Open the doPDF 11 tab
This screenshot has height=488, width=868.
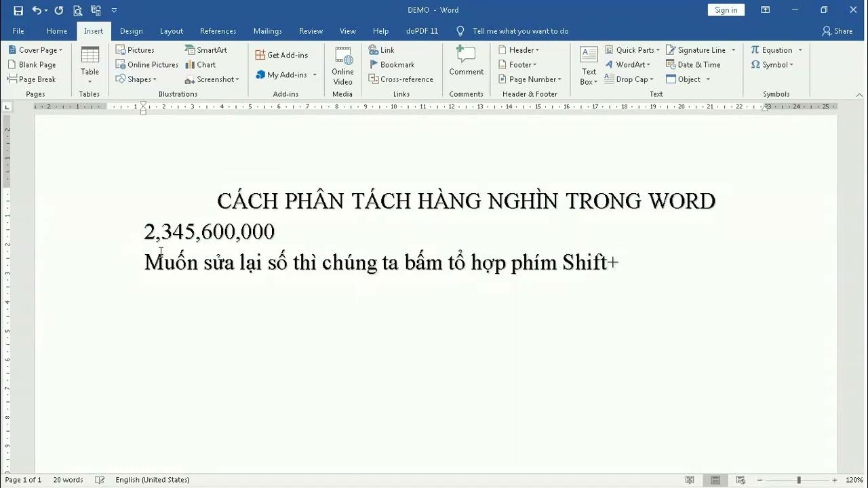pyautogui.click(x=422, y=31)
